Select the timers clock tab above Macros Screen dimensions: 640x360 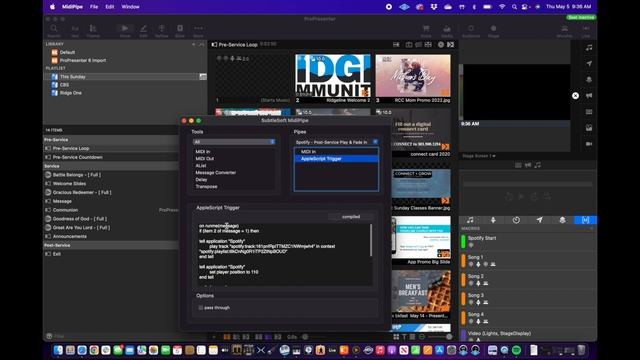[x=516, y=220]
